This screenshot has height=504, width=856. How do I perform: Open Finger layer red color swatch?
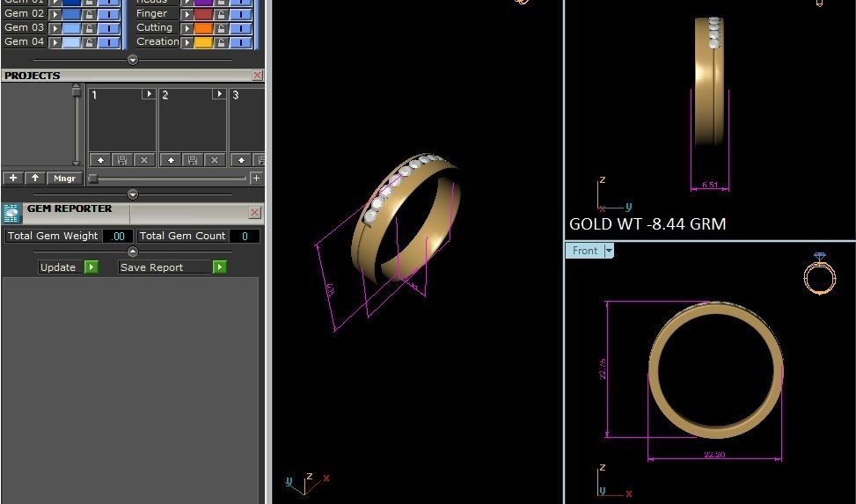coord(203,14)
